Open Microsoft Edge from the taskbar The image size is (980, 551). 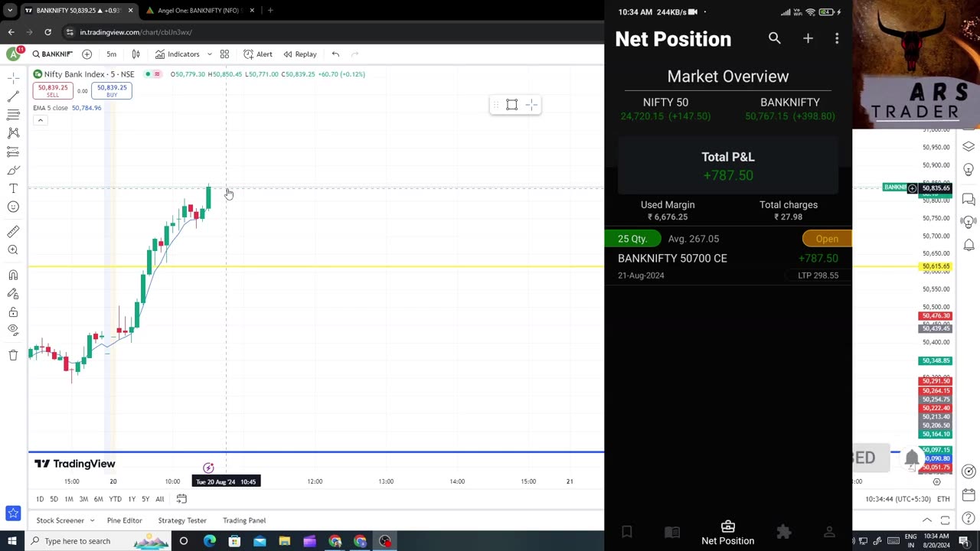click(209, 541)
